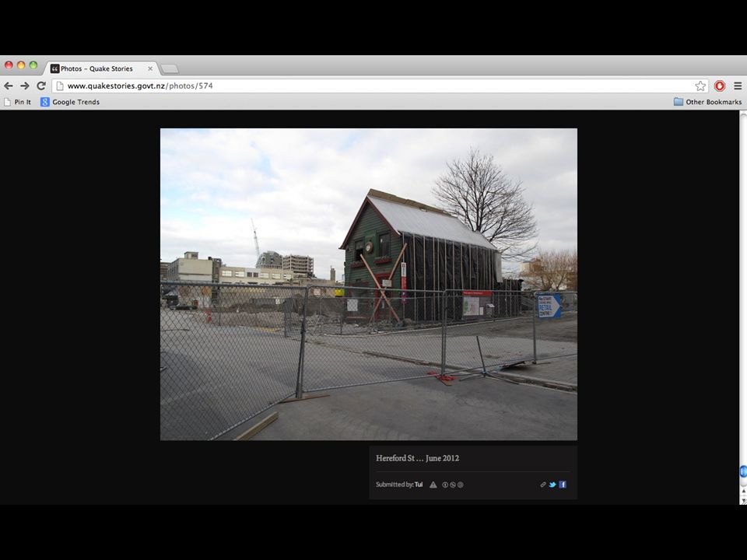Open the Chrome hamburger menu
Screen dimensions: 747x560
coord(738,86)
